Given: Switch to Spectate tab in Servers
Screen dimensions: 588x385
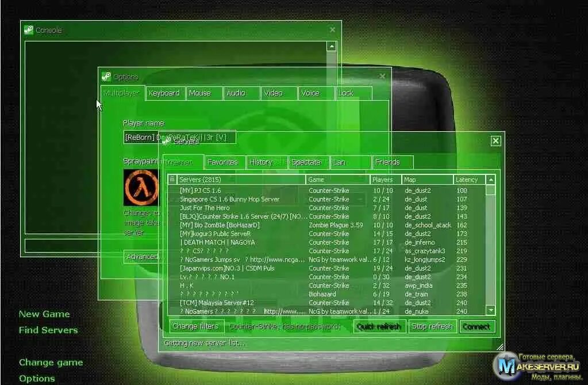Looking at the screenshot, I should coord(309,162).
